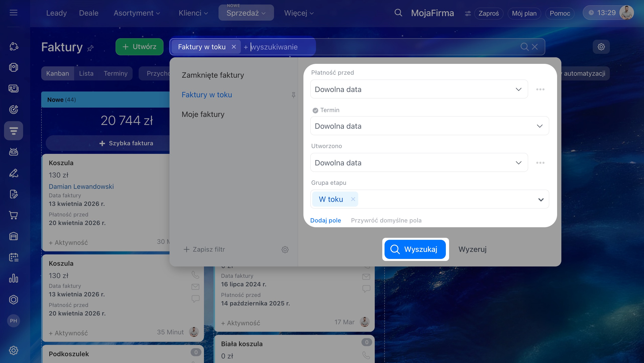Open filter settings gear near Zapisz filtr

285,250
